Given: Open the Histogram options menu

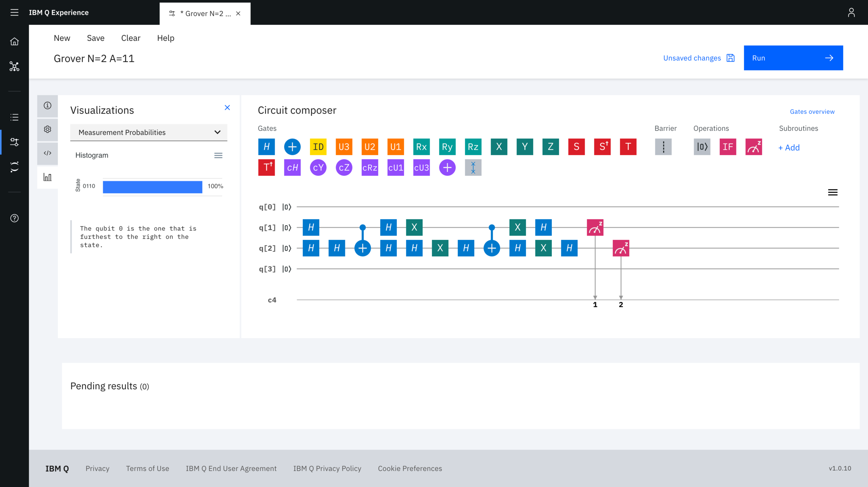Looking at the screenshot, I should point(218,155).
